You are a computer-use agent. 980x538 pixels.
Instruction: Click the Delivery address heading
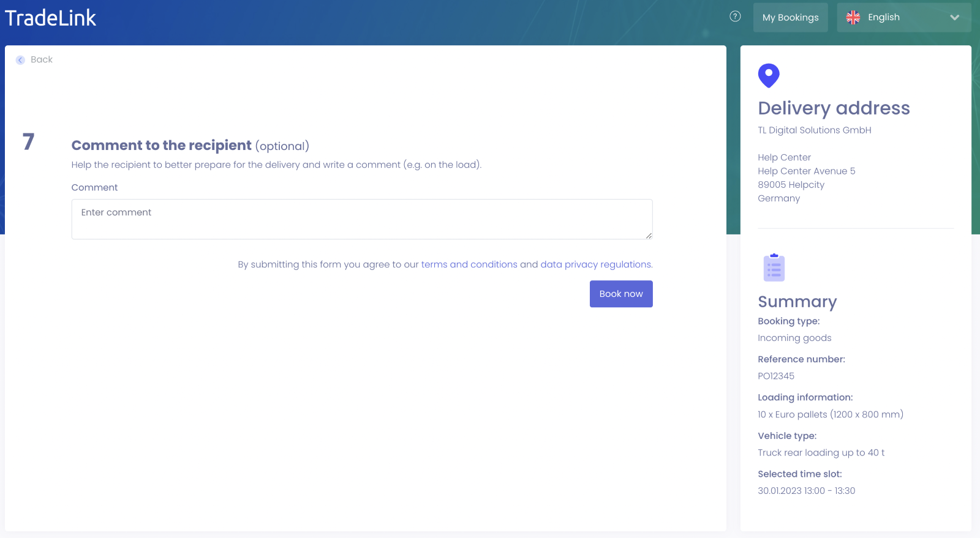tap(834, 108)
